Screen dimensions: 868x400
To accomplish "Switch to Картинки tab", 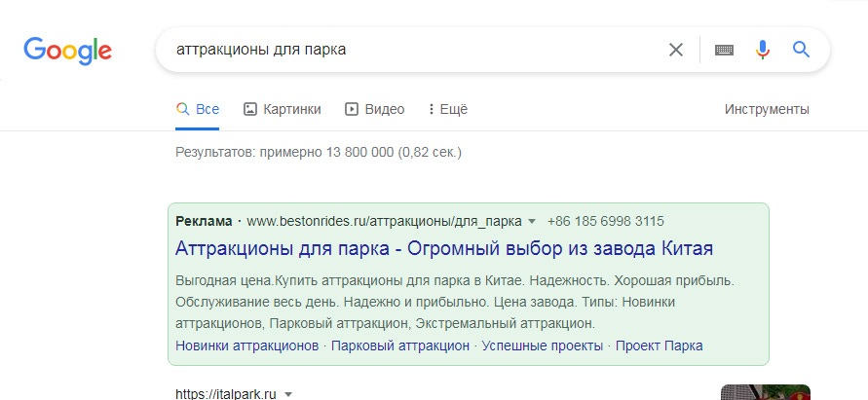I will [x=283, y=109].
